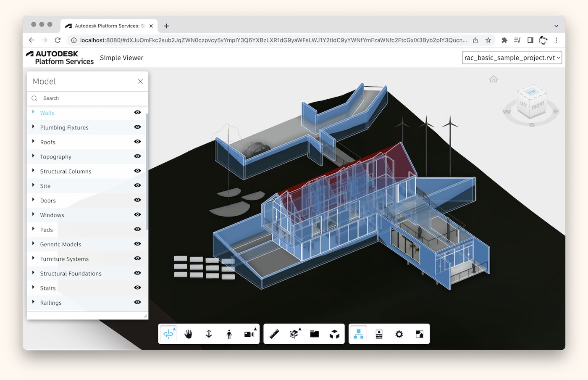Click the Search field in Model panel
This screenshot has width=588, height=380.
point(87,98)
